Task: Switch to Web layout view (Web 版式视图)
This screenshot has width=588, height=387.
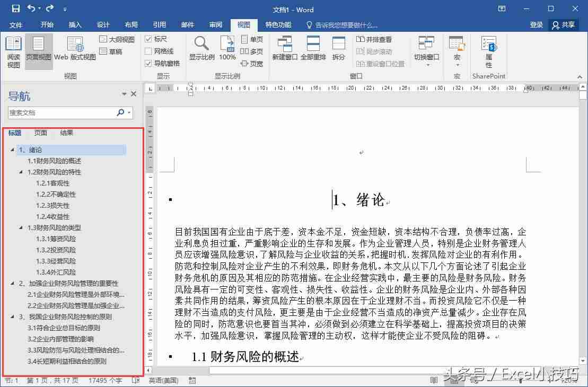Action: [x=75, y=49]
